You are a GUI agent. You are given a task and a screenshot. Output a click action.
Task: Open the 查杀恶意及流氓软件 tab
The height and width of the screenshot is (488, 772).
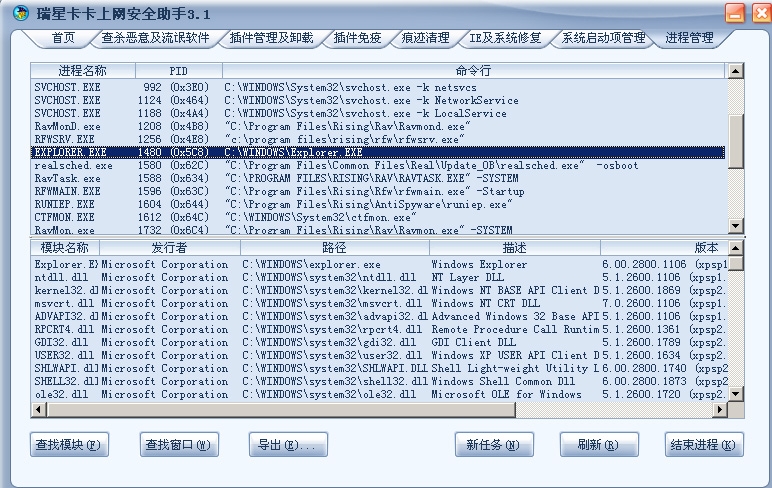point(156,38)
